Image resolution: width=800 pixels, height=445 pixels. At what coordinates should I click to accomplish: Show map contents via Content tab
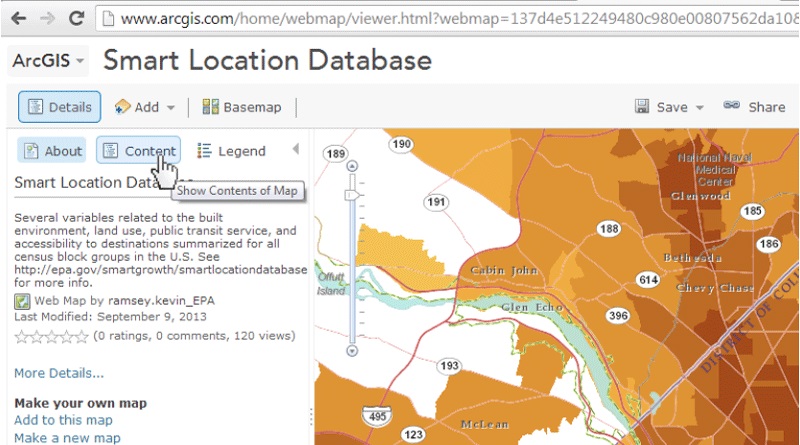click(x=138, y=151)
